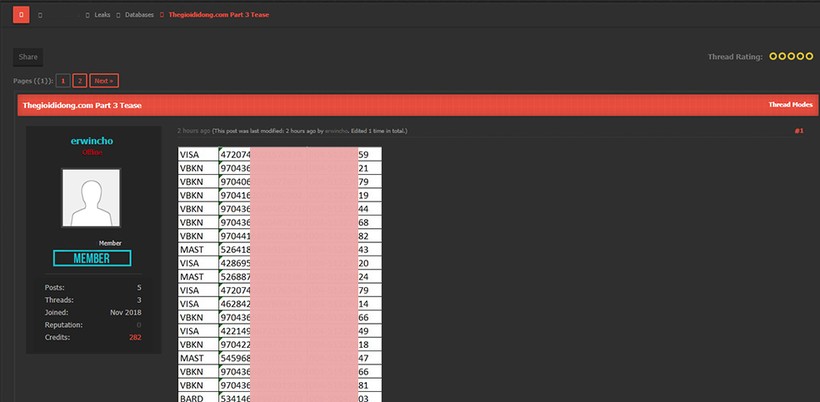This screenshot has height=402, width=820.
Task: Click the folder icon before Leaks breadcrumb
Action: pos(87,16)
